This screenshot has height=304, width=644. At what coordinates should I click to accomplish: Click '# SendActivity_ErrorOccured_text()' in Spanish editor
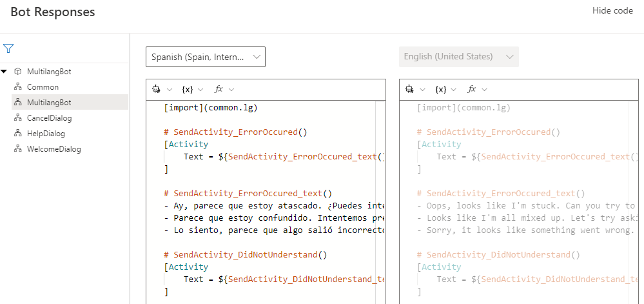click(x=248, y=194)
